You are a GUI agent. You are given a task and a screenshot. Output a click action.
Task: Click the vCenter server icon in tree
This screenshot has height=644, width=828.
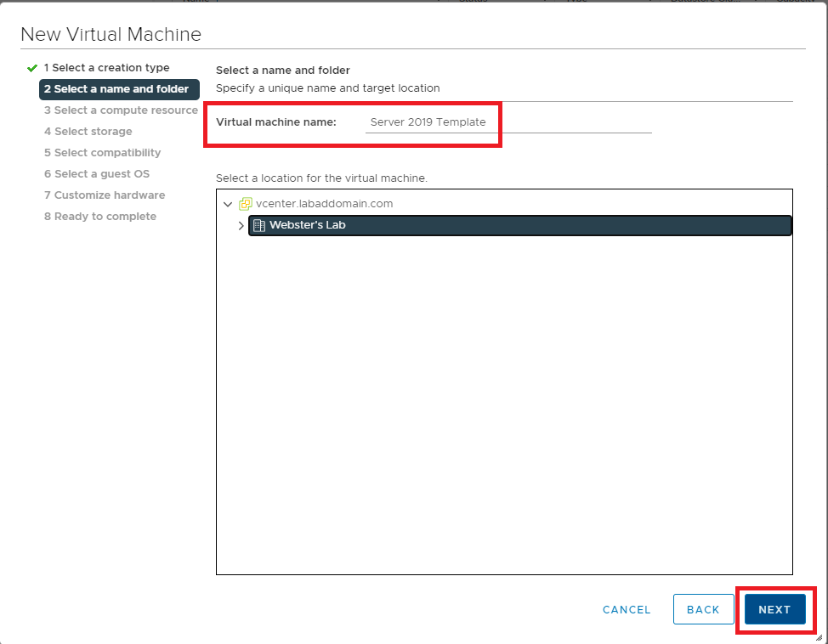click(246, 204)
